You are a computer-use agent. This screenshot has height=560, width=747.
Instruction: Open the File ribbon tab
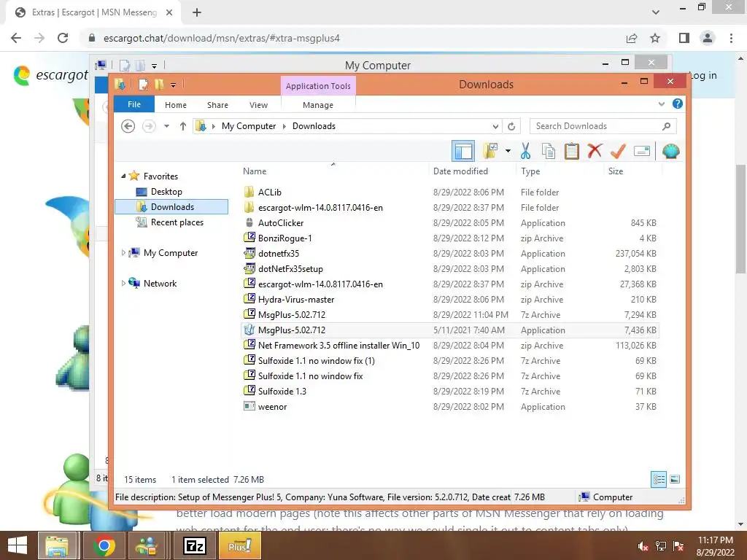point(134,104)
